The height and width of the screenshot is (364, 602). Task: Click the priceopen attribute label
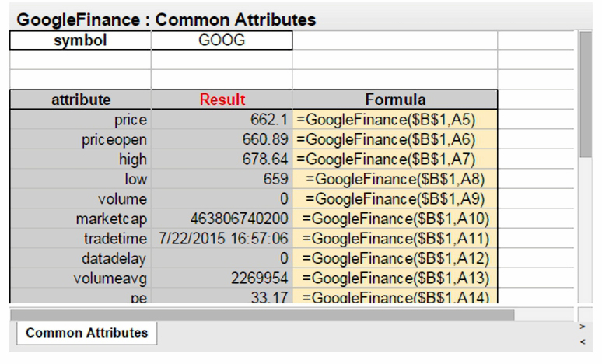tap(114, 140)
